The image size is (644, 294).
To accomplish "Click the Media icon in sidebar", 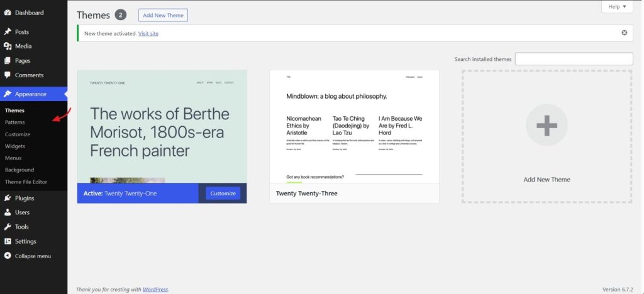I will click(x=8, y=46).
